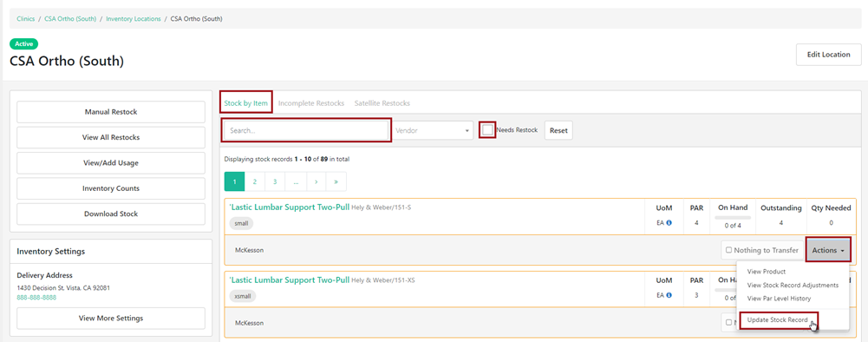The width and height of the screenshot is (868, 342).
Task: Click the UoM info icon for 151-XS
Action: click(x=669, y=295)
